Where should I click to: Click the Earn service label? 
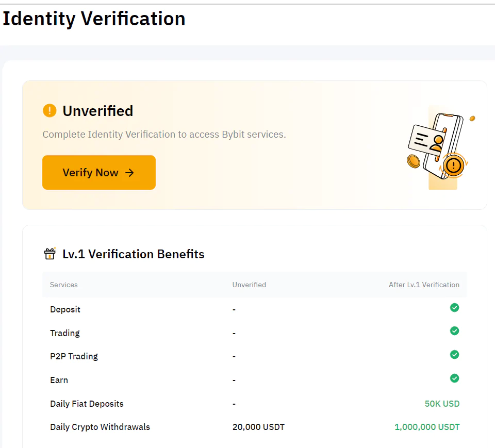[59, 380]
